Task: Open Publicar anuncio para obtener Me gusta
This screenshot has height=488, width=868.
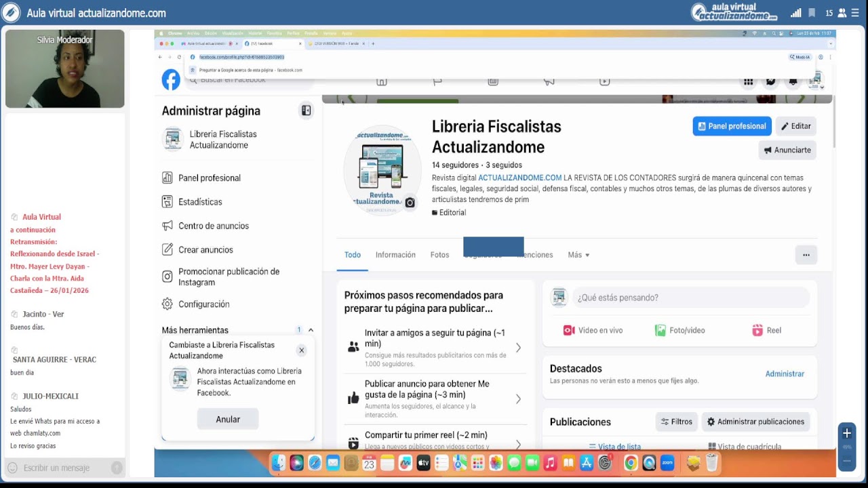Action: 435,399
